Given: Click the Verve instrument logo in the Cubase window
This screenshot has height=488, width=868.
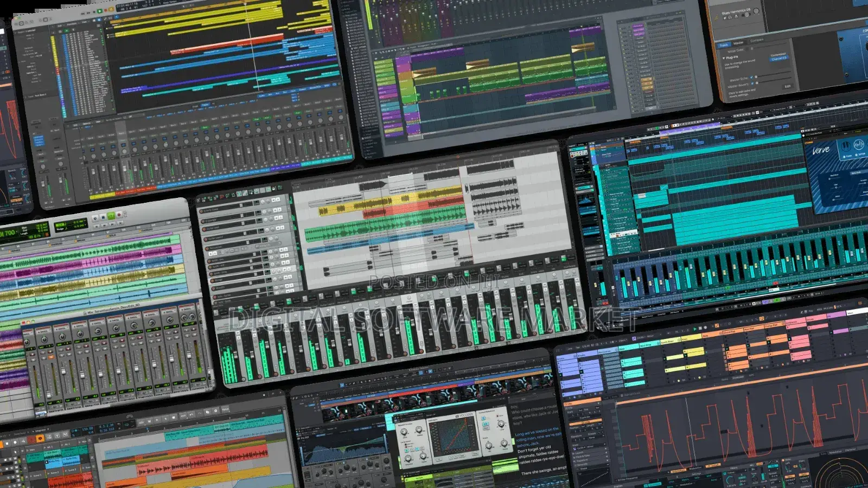Looking at the screenshot, I should coord(821,151).
